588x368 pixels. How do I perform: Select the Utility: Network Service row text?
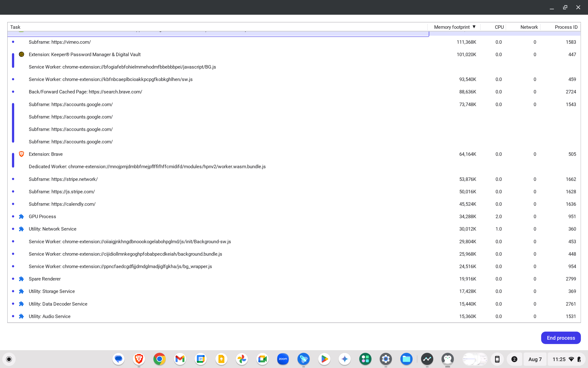52,229
